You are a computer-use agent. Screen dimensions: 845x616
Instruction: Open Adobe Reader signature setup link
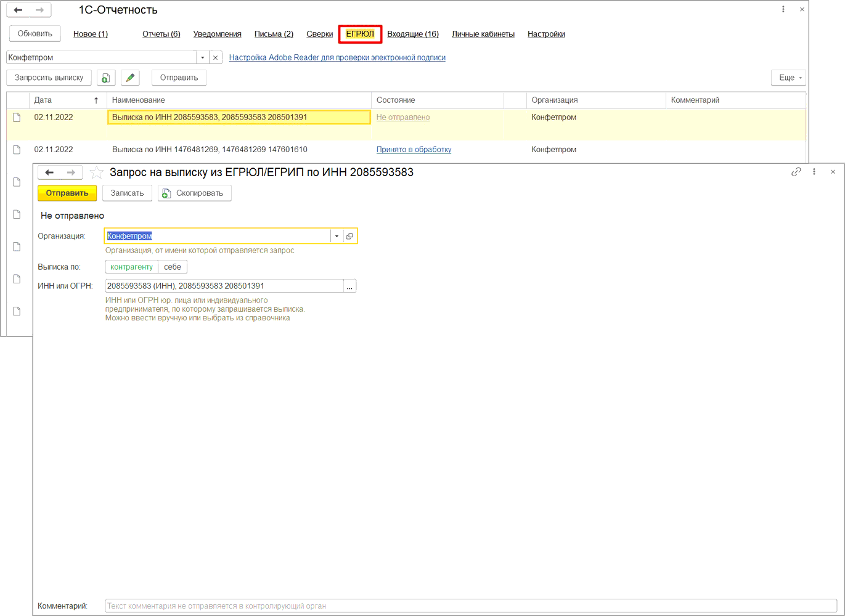pos(337,57)
